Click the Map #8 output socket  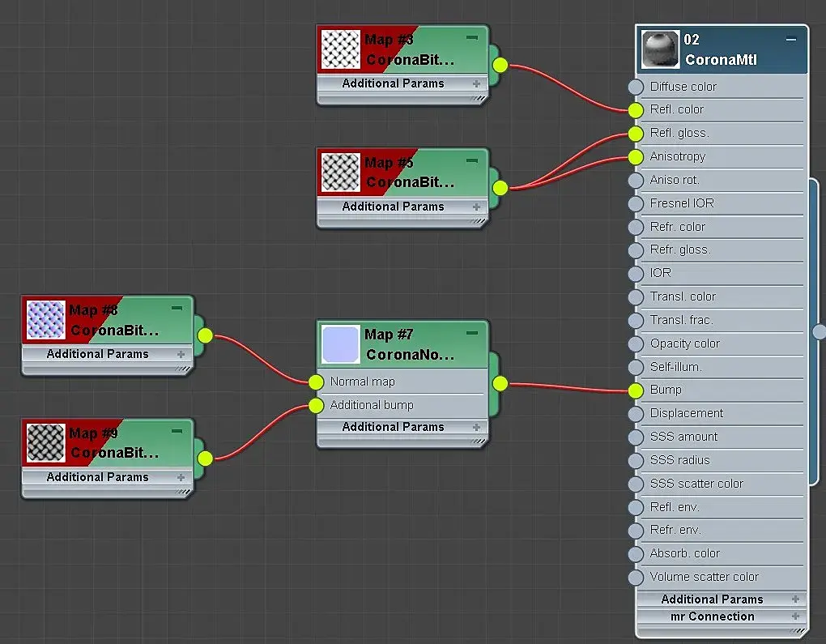pos(205,335)
